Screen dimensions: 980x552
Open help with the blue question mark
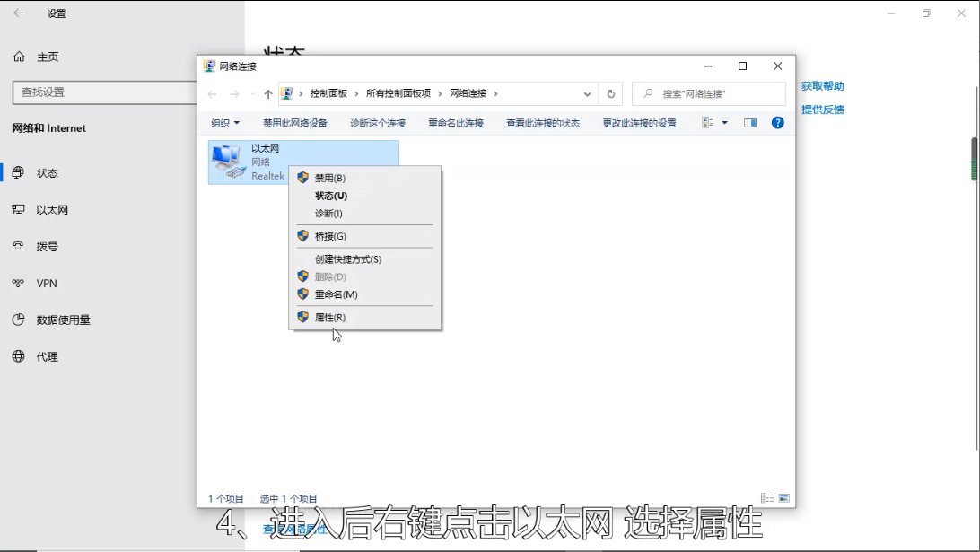click(x=777, y=123)
